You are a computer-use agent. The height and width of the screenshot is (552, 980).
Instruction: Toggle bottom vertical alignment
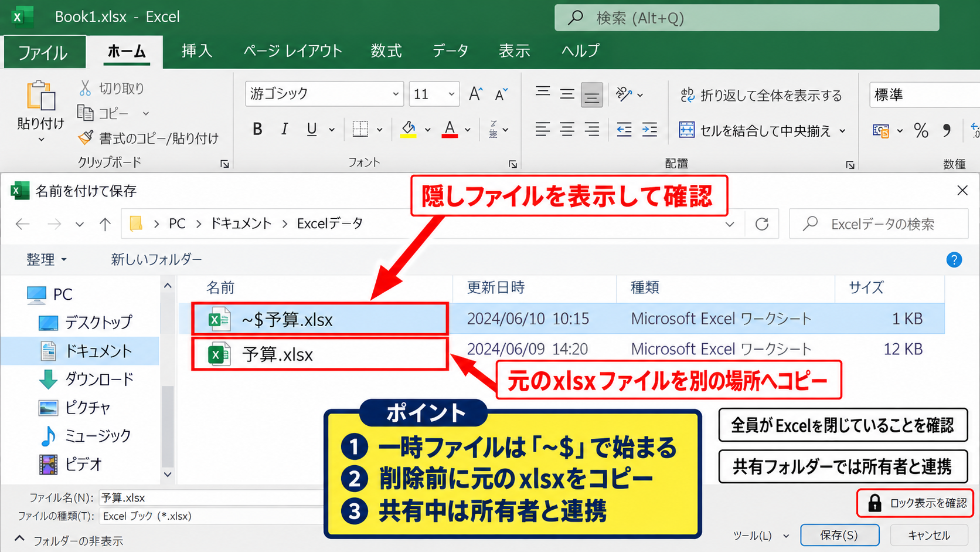tap(592, 95)
